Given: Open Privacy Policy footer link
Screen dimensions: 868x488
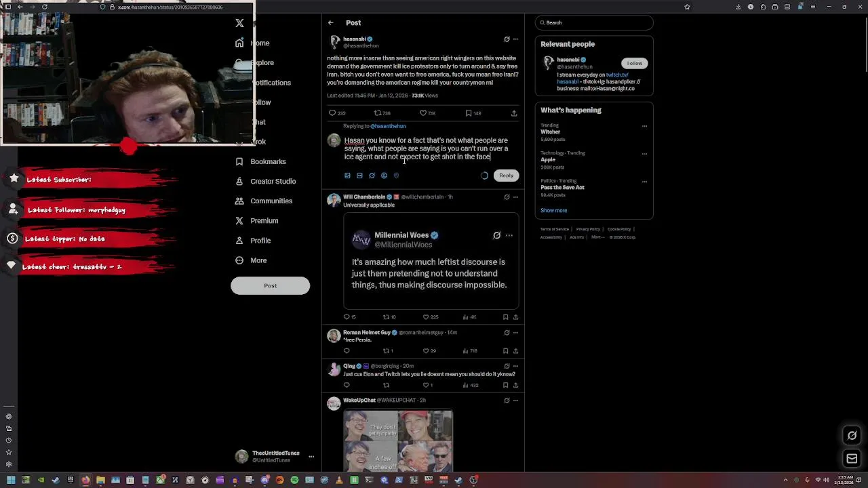Looking at the screenshot, I should point(588,229).
